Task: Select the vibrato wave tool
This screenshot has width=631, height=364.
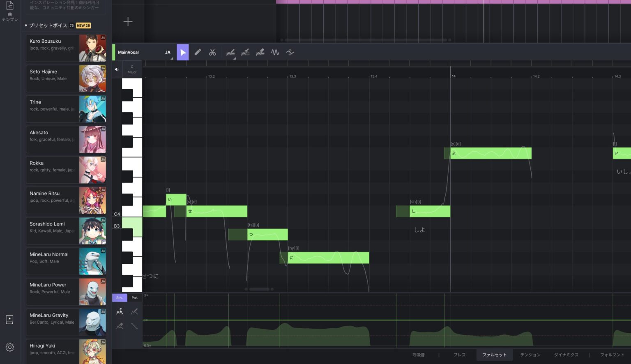Action: (x=275, y=52)
